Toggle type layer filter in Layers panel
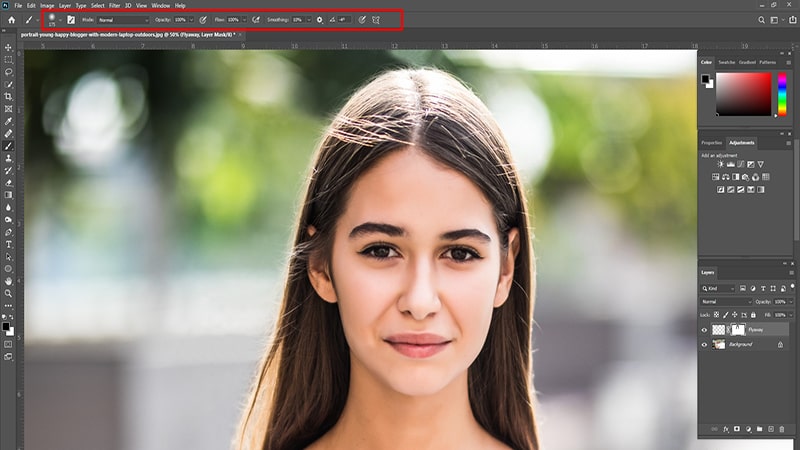800x450 pixels. [x=763, y=288]
